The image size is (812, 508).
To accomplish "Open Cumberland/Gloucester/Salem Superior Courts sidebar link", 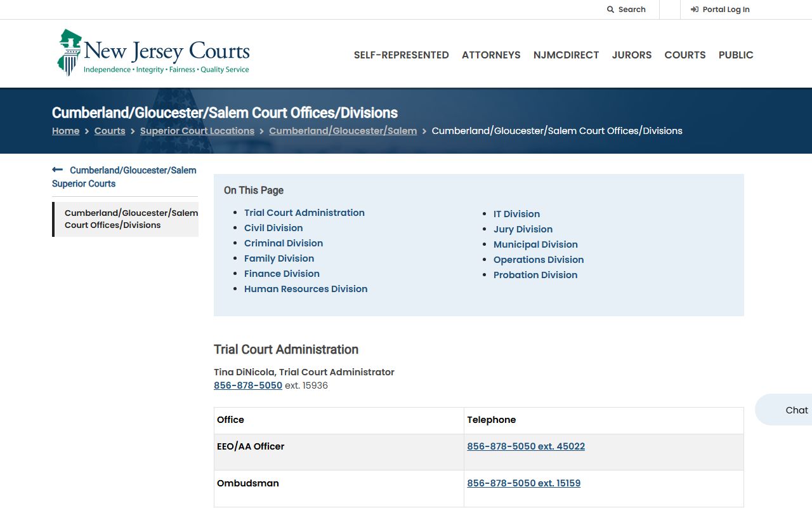I will (x=124, y=177).
